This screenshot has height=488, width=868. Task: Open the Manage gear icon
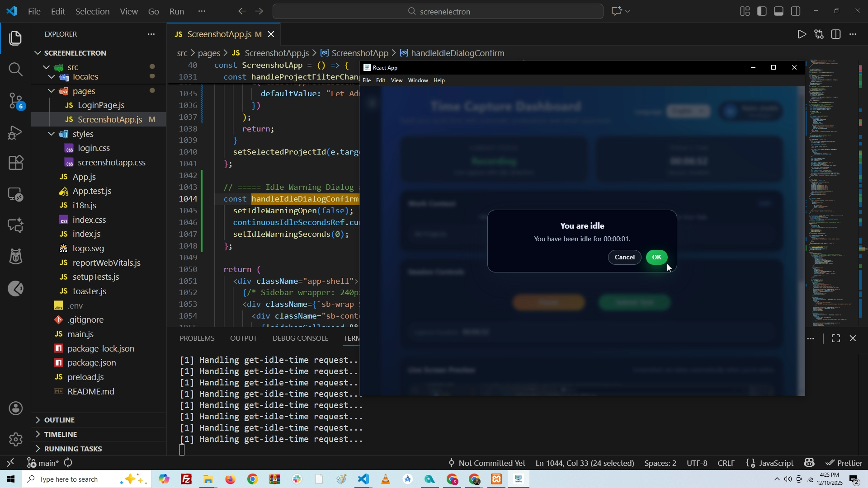[x=15, y=439]
